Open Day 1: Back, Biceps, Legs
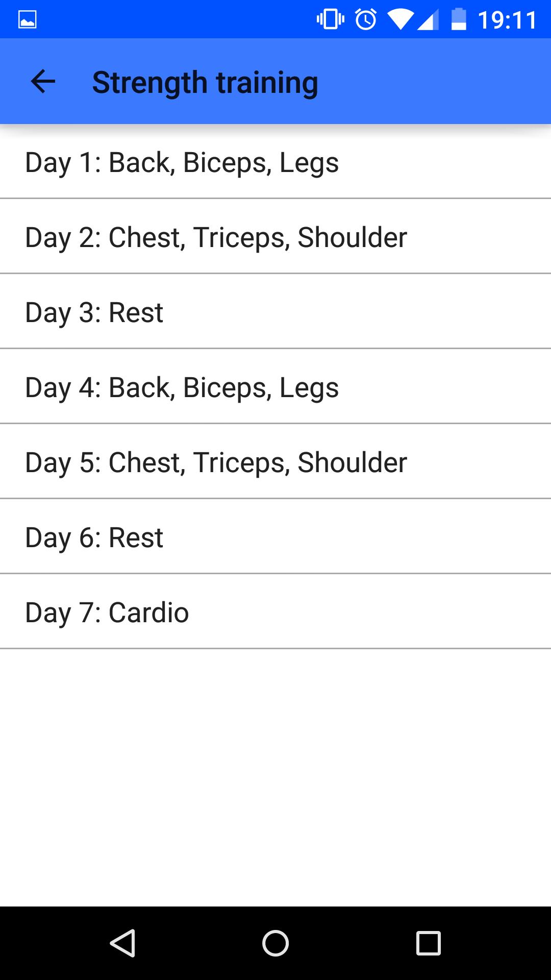Image resolution: width=551 pixels, height=980 pixels. (182, 162)
